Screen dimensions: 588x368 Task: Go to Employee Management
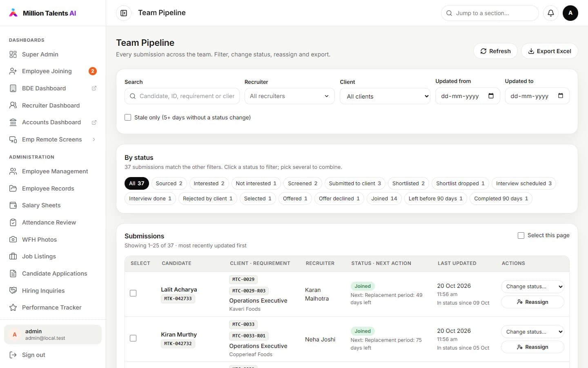click(x=53, y=171)
